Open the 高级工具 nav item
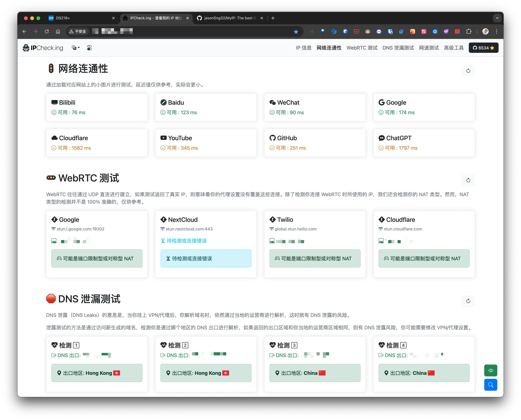Image resolution: width=521 pixels, height=420 pixels. click(454, 48)
